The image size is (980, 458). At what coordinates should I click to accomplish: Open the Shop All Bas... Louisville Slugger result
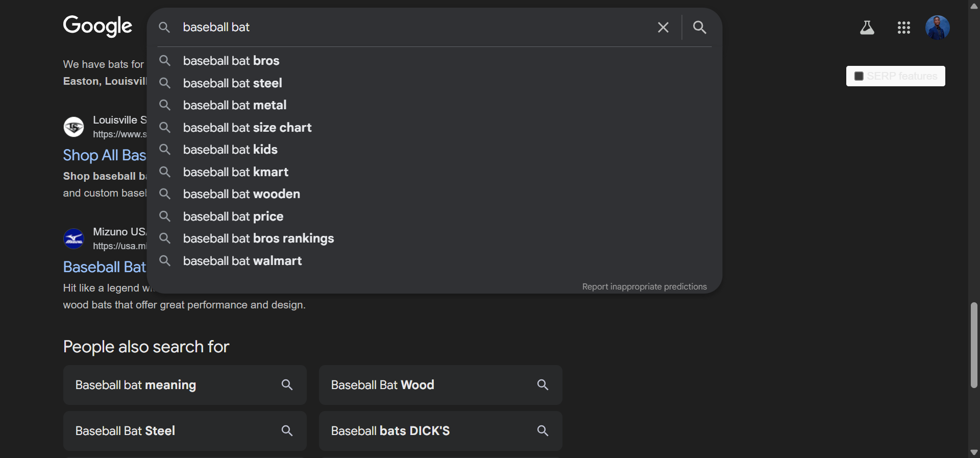[105, 155]
